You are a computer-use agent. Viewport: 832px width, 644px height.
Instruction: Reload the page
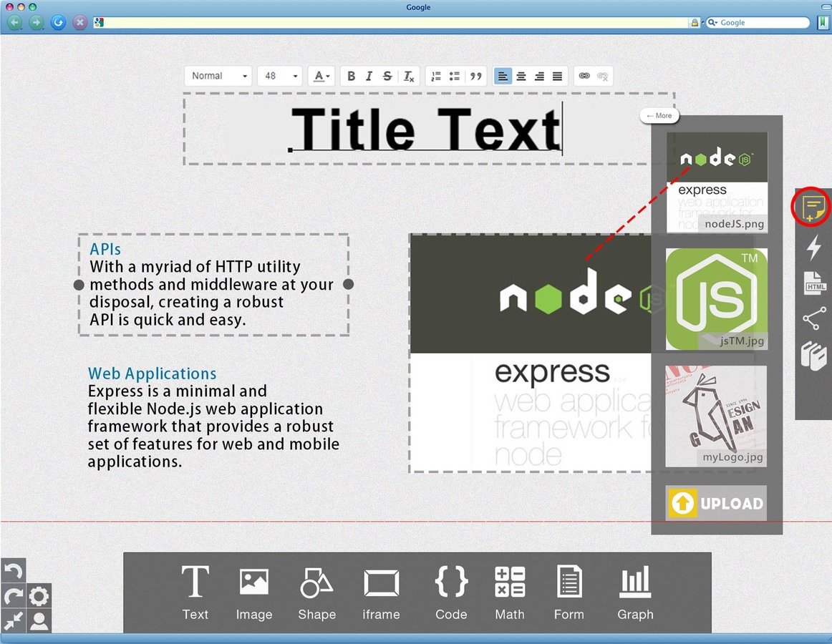click(59, 22)
